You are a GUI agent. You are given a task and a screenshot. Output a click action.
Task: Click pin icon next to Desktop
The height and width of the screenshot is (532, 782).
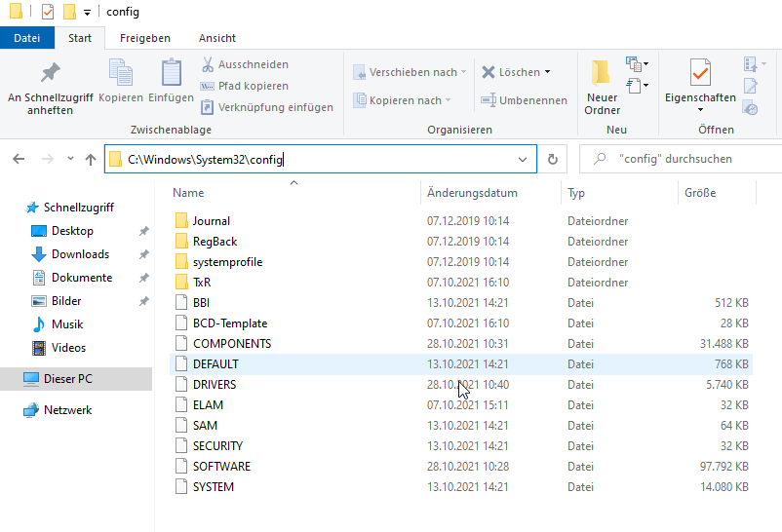(x=143, y=231)
